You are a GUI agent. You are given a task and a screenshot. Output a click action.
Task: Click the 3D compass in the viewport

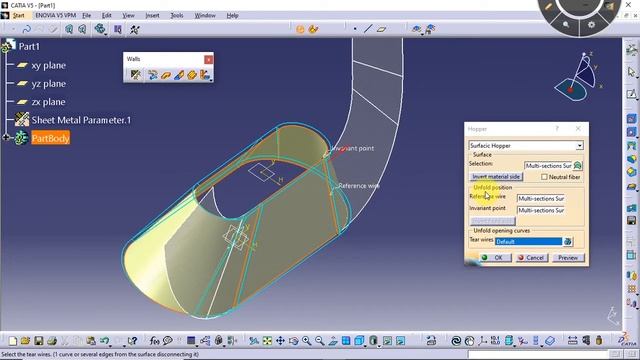click(579, 78)
